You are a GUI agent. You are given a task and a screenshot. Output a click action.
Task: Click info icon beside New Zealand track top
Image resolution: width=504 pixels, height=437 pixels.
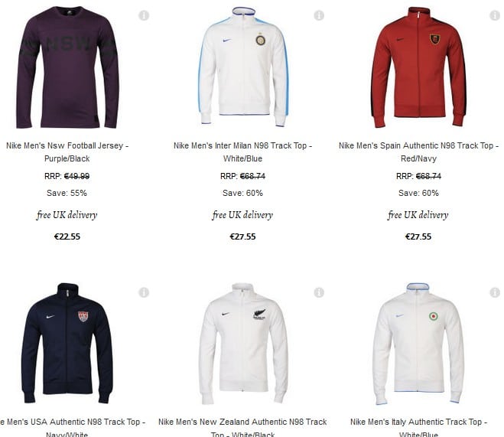[319, 292]
